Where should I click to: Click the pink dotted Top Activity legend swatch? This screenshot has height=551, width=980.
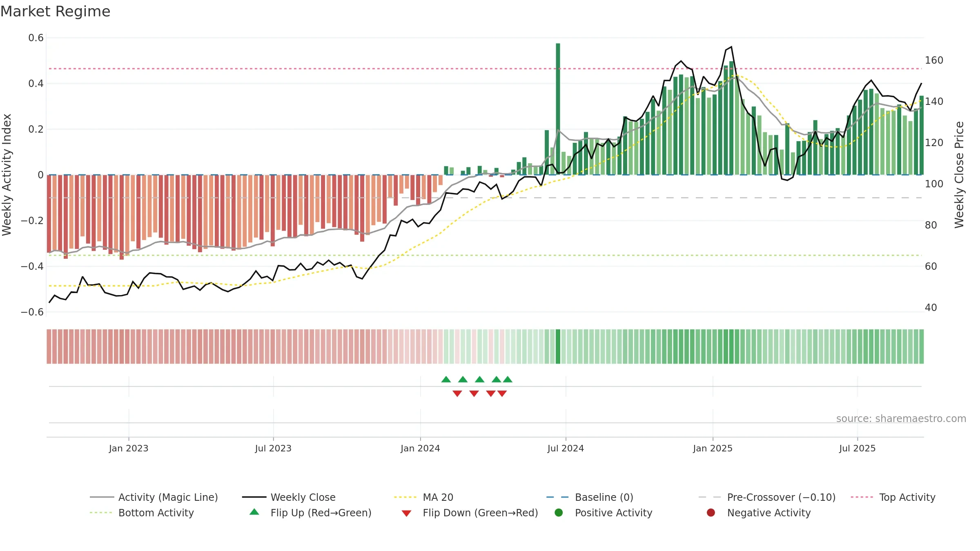(x=862, y=497)
